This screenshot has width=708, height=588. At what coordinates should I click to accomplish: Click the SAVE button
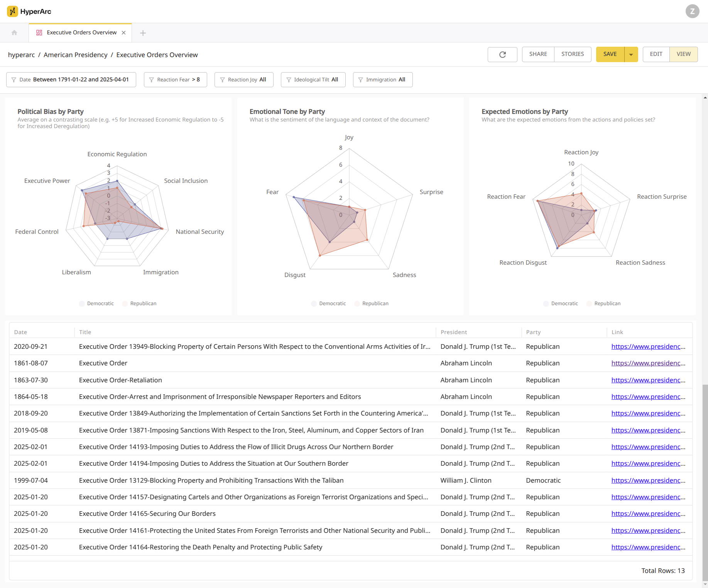pos(610,54)
